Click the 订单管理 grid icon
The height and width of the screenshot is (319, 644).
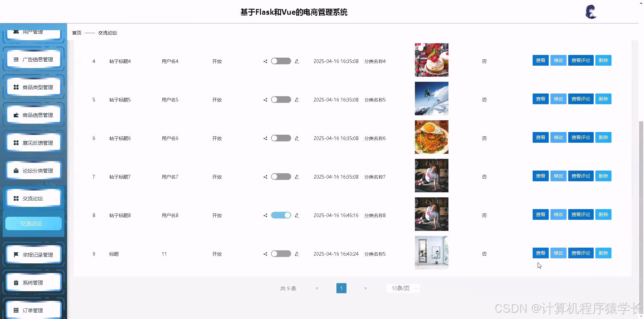(16, 310)
